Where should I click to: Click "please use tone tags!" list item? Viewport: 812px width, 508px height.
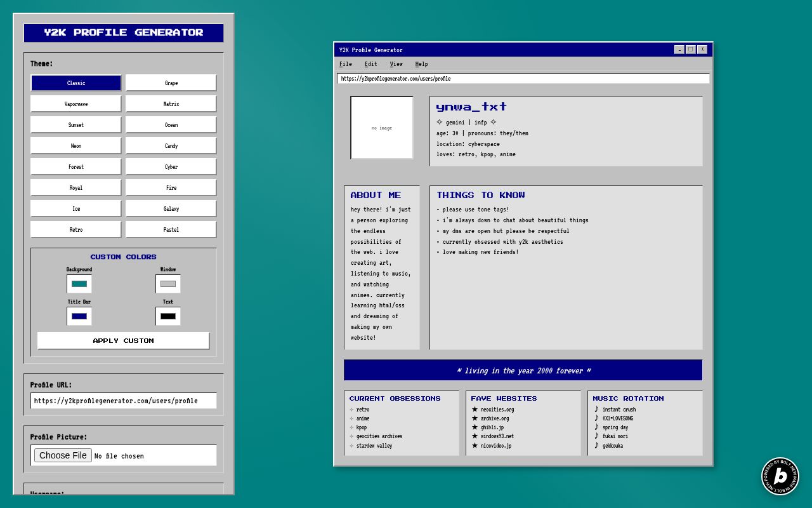click(476, 210)
